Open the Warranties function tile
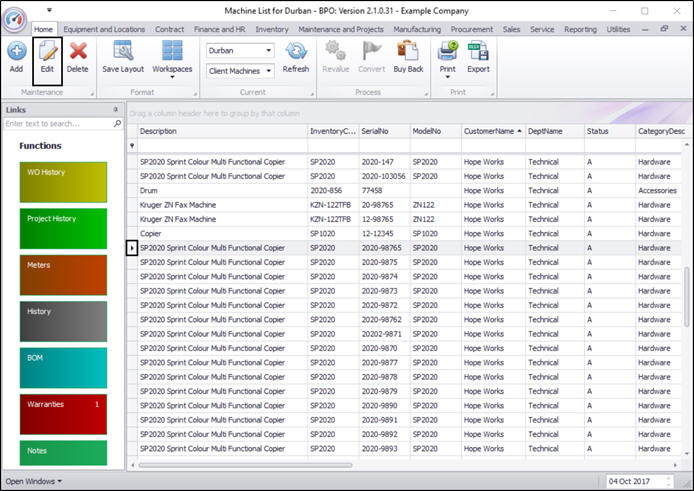 [x=62, y=413]
